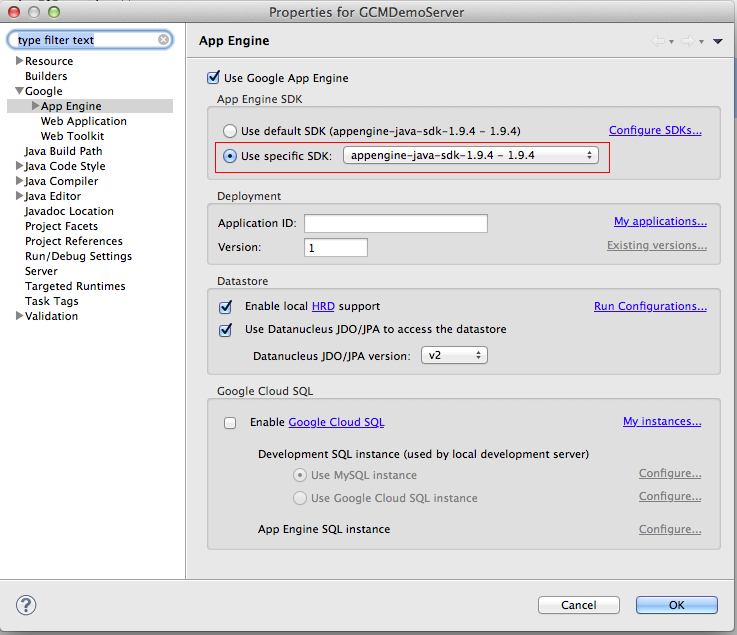Select Web Toolkit under Google
This screenshot has width=737, height=635.
tap(72, 136)
